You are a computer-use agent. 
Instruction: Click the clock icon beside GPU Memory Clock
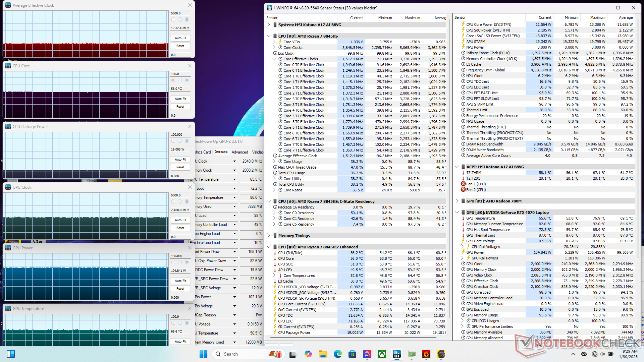[x=463, y=269]
